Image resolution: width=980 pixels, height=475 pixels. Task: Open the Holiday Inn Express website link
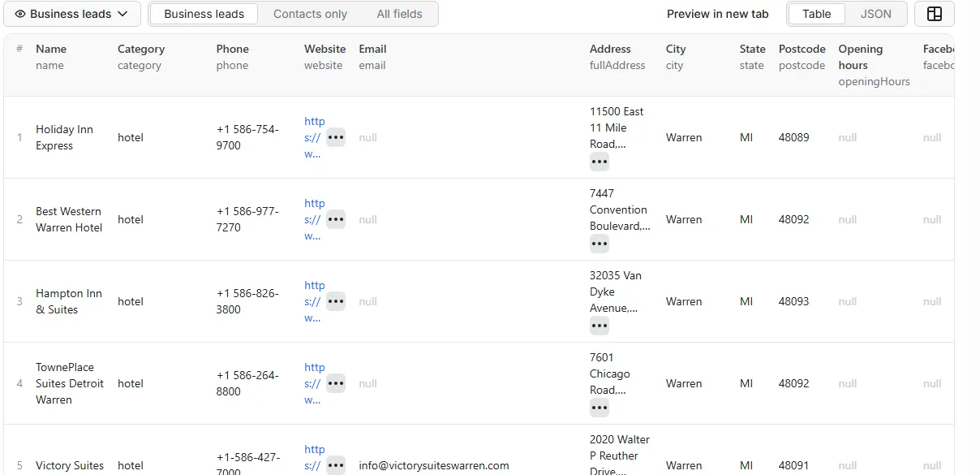point(314,137)
